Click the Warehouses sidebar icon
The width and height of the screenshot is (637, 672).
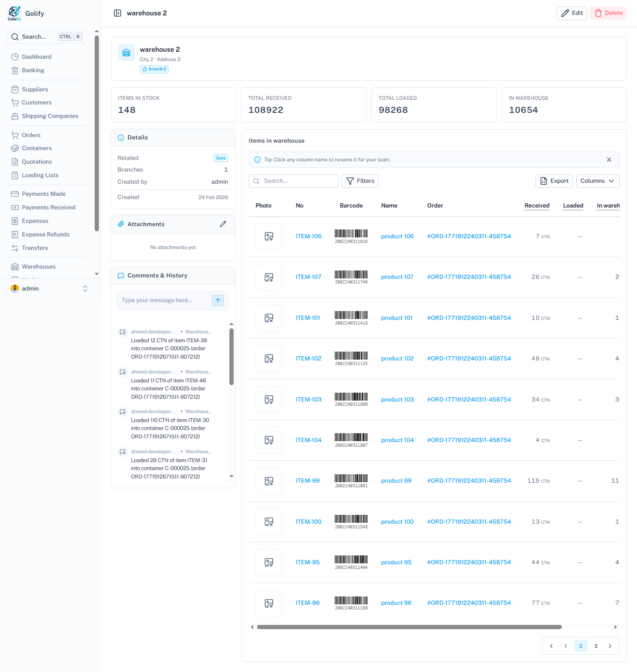click(x=15, y=267)
